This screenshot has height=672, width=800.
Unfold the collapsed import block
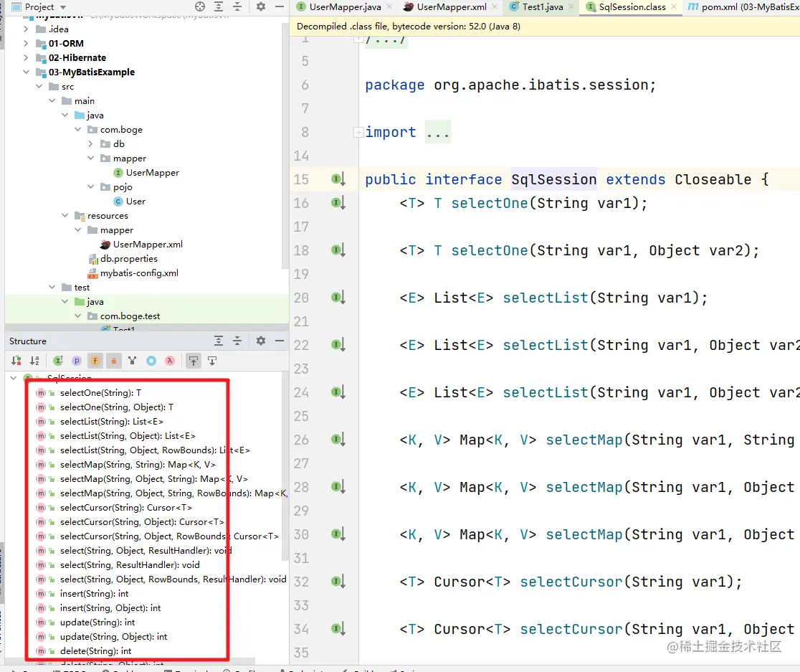tap(358, 132)
